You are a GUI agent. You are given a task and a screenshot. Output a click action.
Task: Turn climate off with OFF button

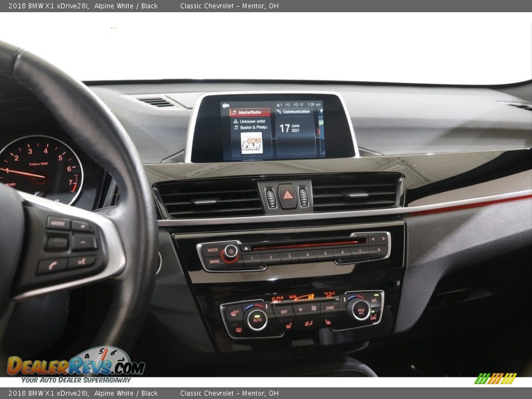click(x=284, y=311)
